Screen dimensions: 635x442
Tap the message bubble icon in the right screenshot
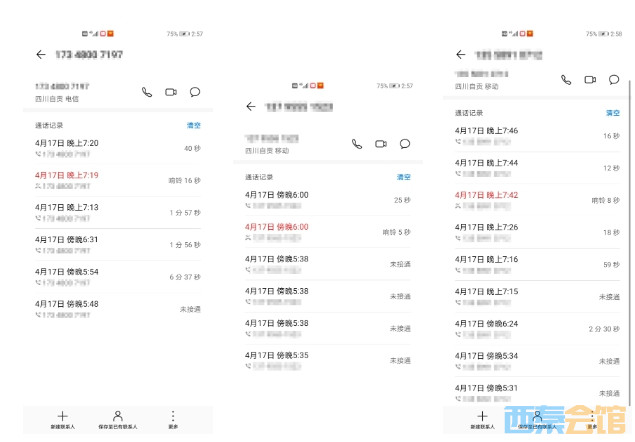[x=614, y=80]
